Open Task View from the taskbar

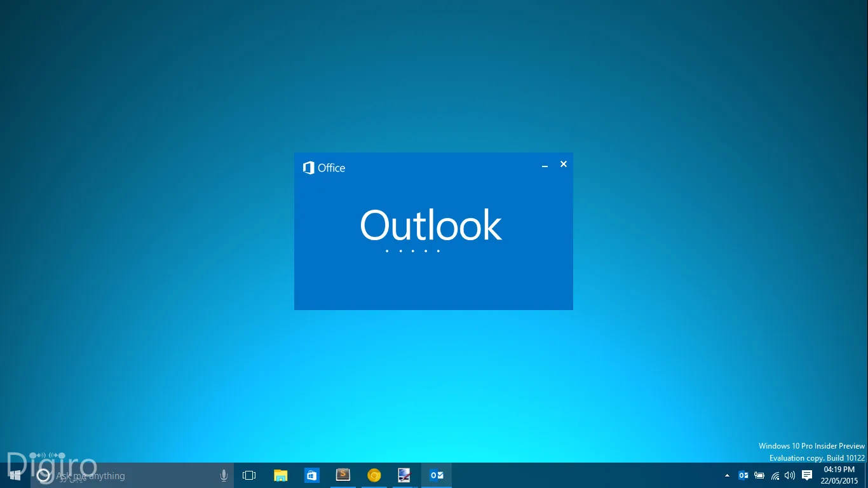[249, 475]
